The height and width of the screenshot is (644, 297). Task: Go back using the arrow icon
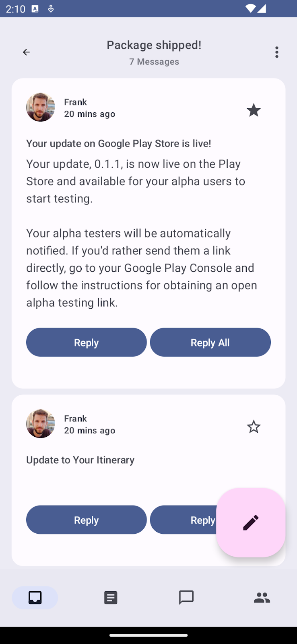pyautogui.click(x=26, y=52)
